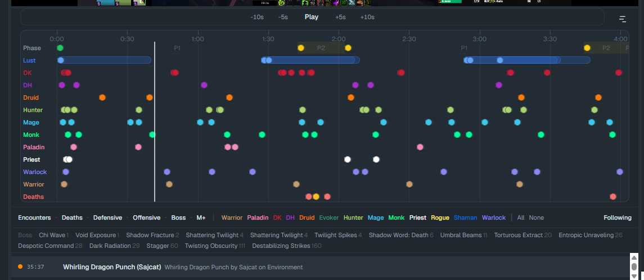Click the event log scrollbar up arrow
The width and height of the screenshot is (644, 280).
click(634, 257)
